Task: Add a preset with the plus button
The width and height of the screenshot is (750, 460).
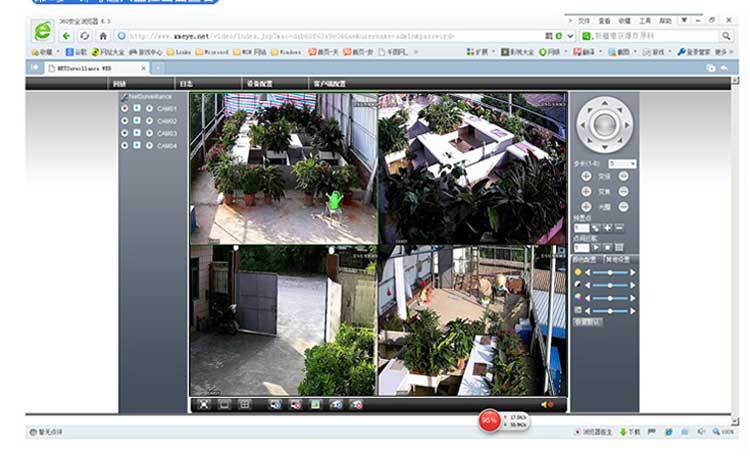Action: click(607, 228)
